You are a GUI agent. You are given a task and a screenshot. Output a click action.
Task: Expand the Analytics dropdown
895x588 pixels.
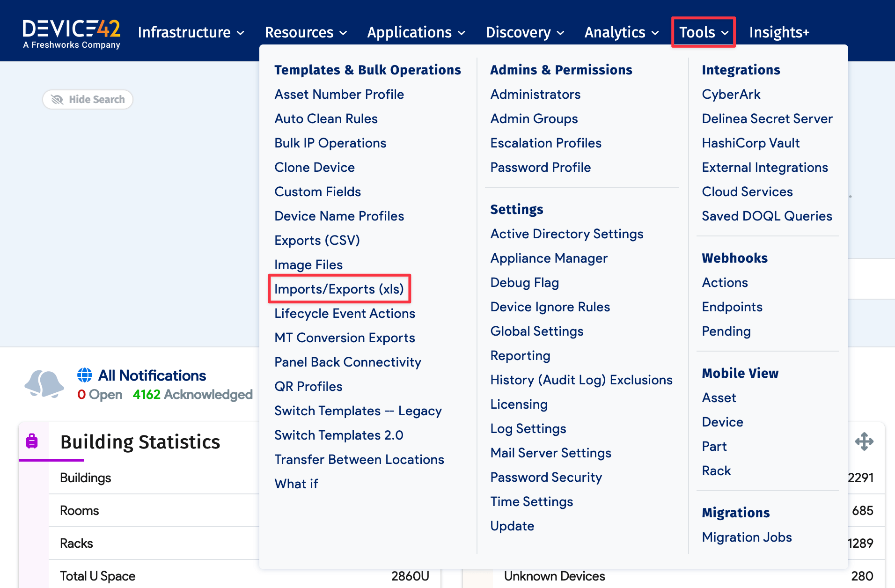click(x=620, y=32)
